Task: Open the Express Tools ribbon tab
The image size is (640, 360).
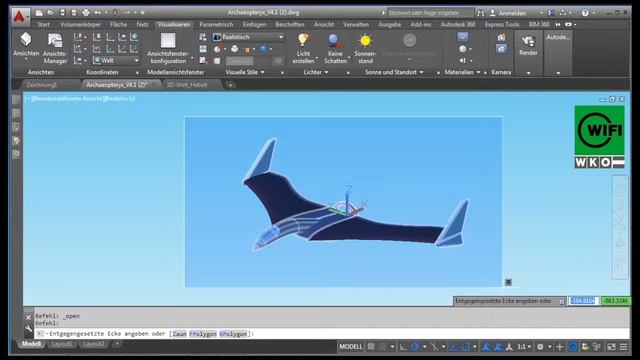Action: tap(502, 24)
